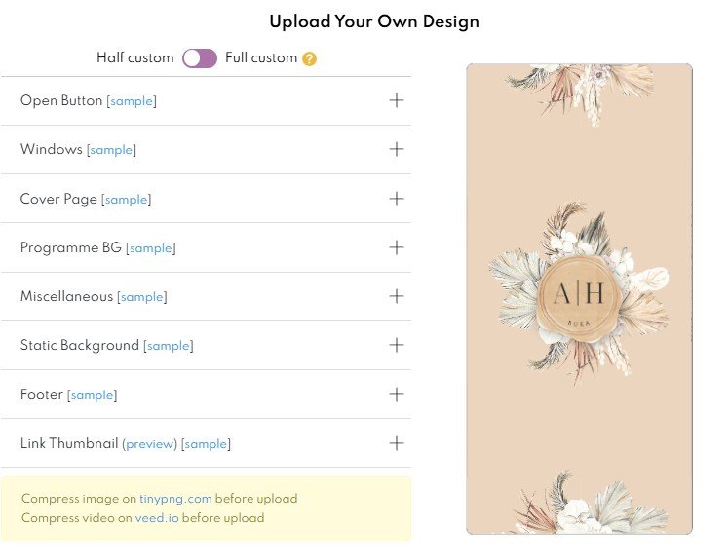The height and width of the screenshot is (560, 728).
Task: Click the yellow help question mark icon
Action: coord(309,59)
